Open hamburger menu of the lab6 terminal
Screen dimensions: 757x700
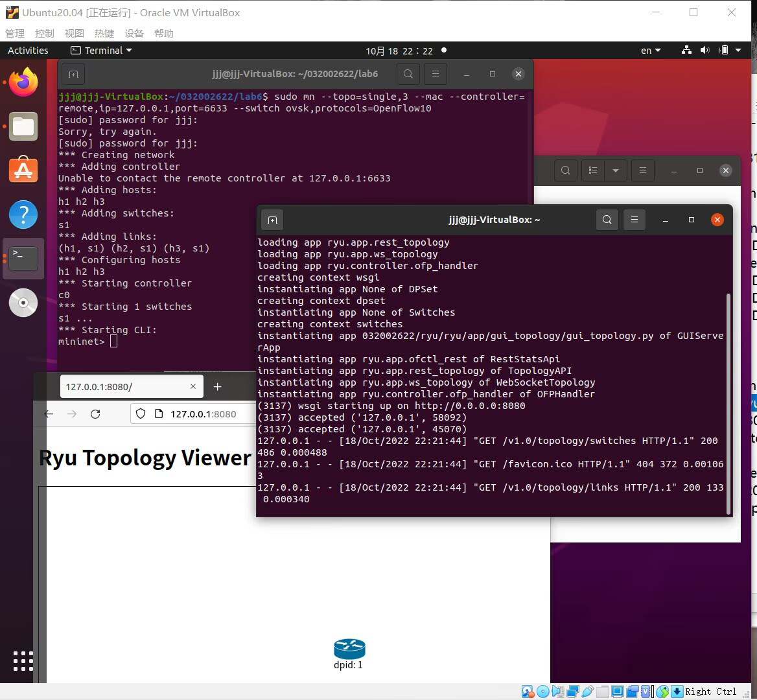(436, 74)
